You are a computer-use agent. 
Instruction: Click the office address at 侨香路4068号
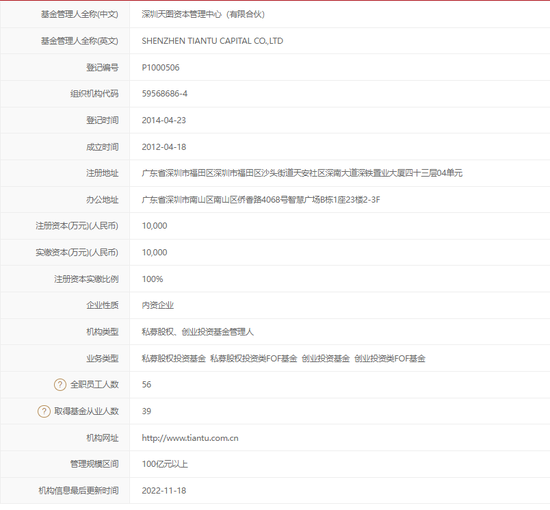pyautogui.click(x=261, y=200)
